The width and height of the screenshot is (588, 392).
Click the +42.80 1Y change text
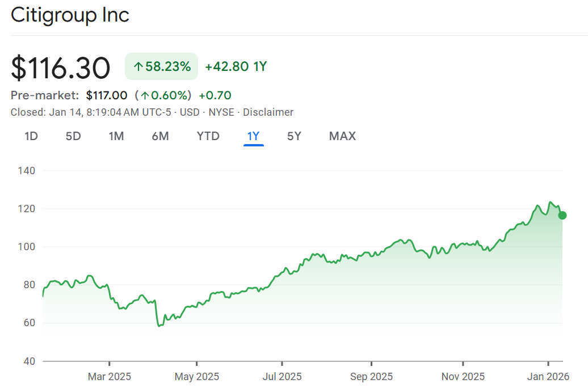pos(236,67)
